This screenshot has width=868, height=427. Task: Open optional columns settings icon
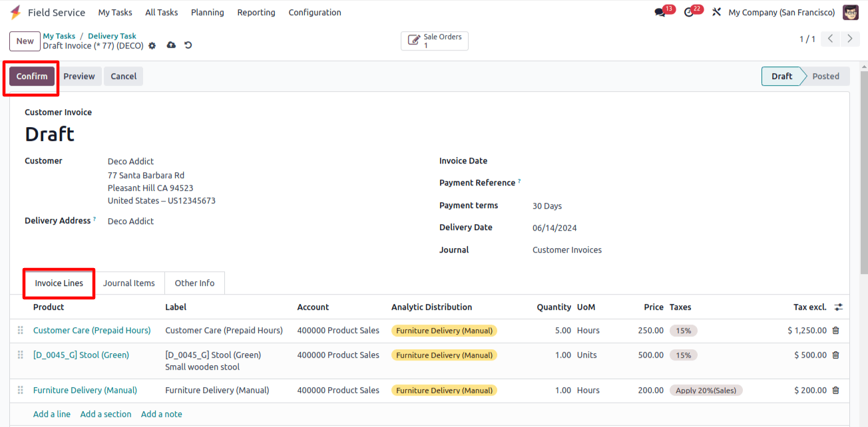point(839,307)
